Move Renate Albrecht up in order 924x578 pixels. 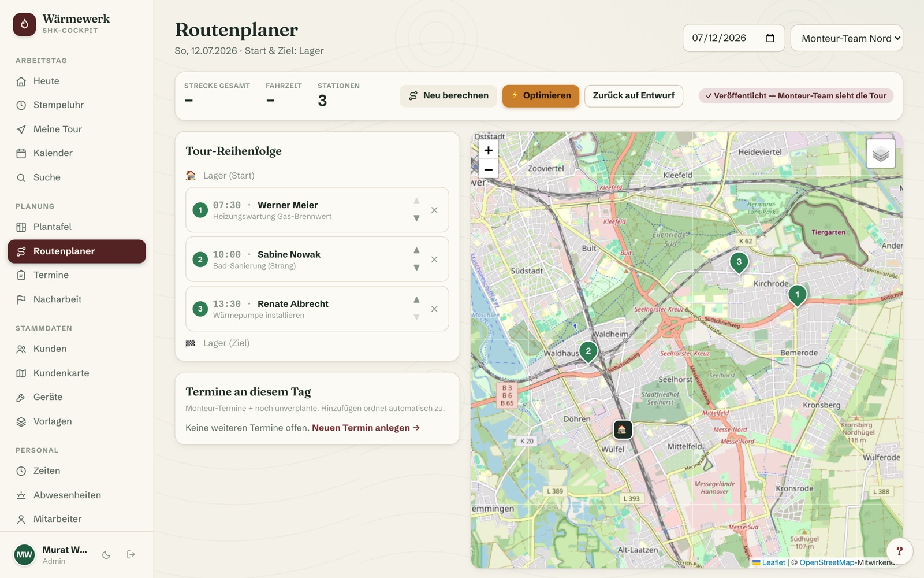416,300
